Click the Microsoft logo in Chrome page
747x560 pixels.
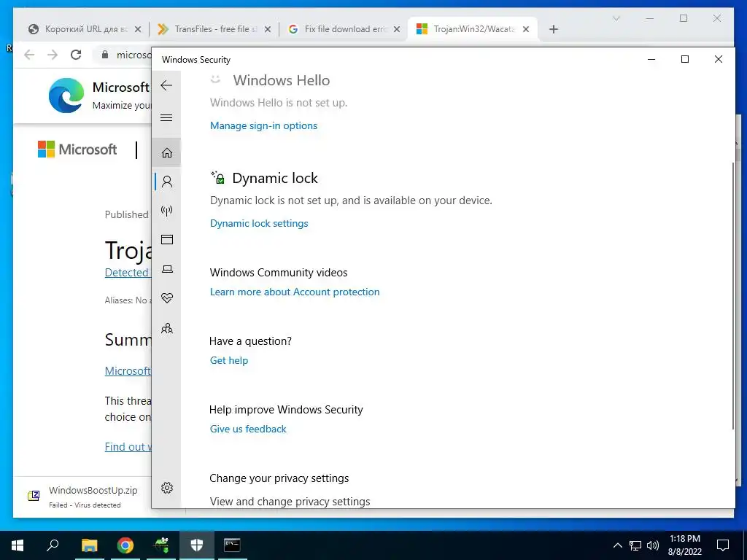point(77,149)
